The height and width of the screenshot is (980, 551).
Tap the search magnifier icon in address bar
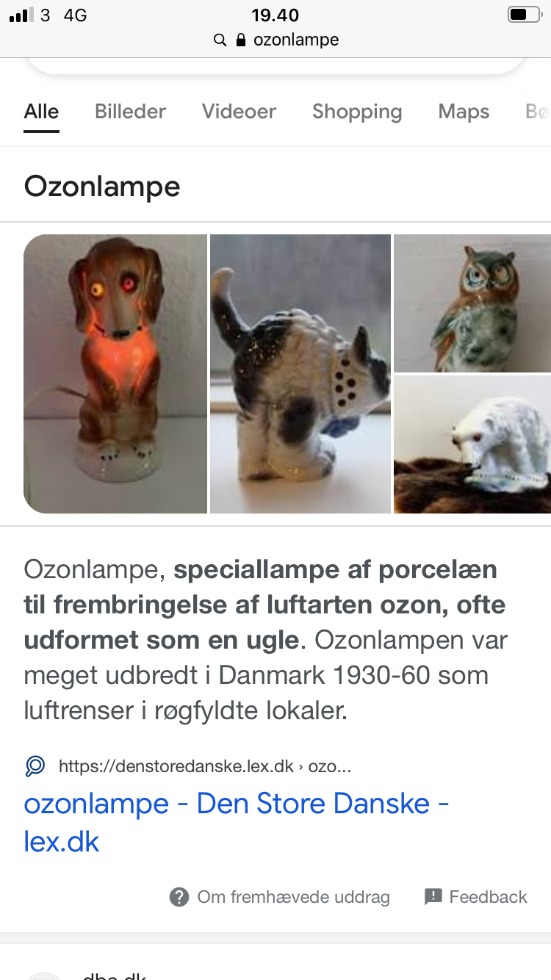(x=220, y=40)
